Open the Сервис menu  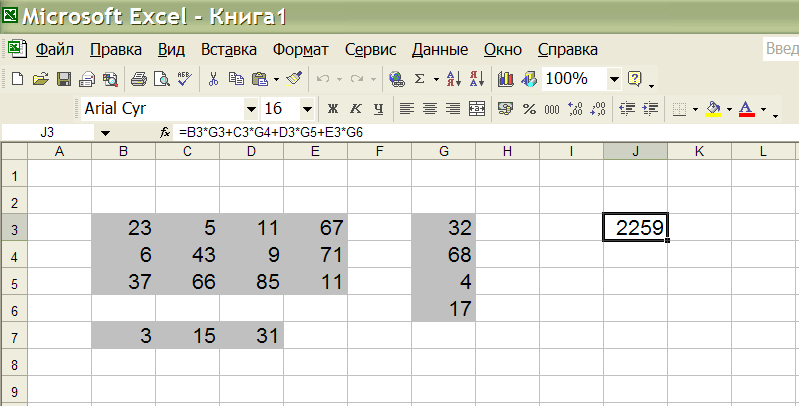(370, 50)
